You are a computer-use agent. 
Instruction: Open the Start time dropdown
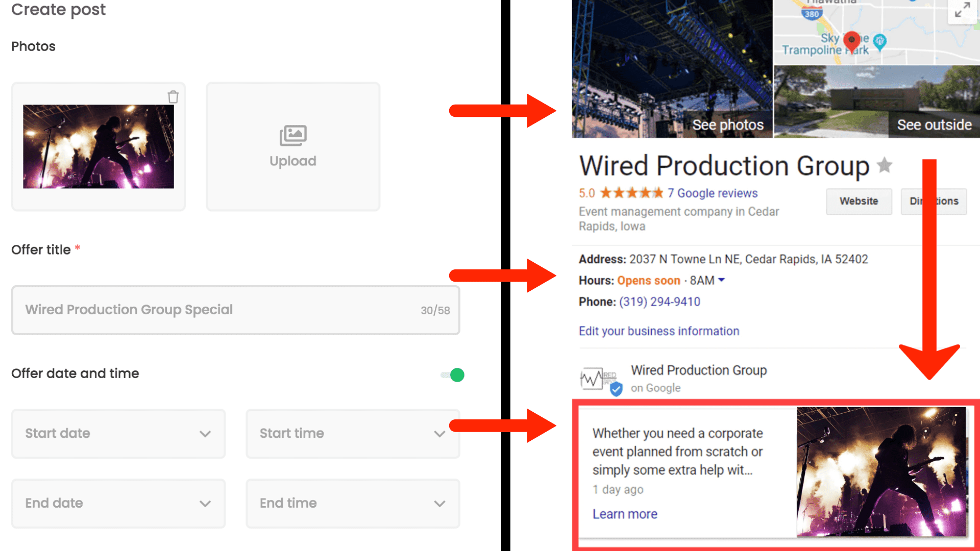[x=353, y=434]
